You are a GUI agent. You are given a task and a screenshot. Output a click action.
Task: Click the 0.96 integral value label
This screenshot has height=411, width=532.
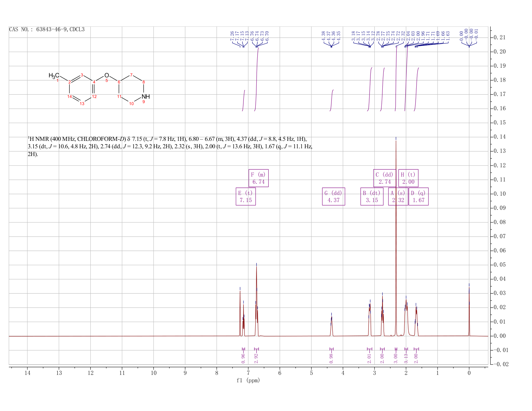[x=243, y=358]
